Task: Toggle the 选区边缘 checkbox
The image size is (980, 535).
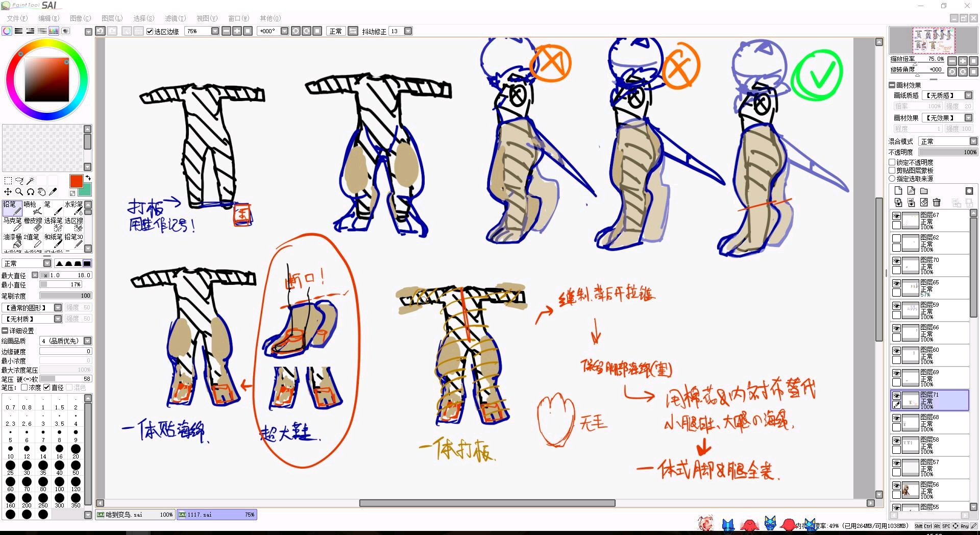Action: coord(150,32)
